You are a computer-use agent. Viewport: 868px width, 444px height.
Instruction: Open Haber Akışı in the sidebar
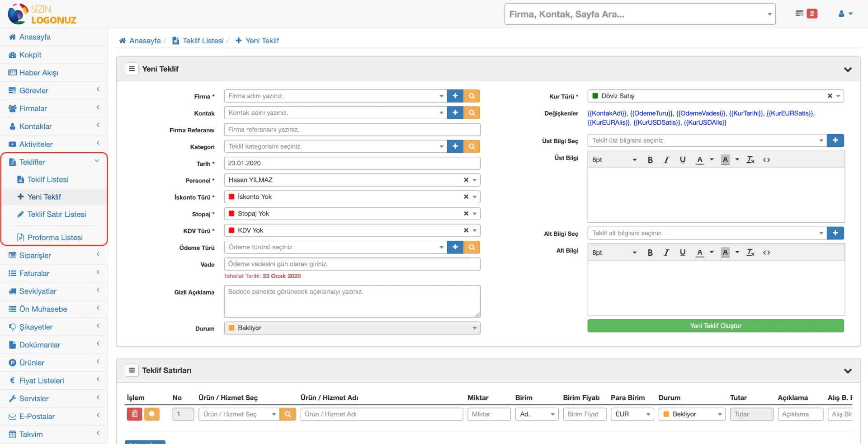(x=54, y=73)
